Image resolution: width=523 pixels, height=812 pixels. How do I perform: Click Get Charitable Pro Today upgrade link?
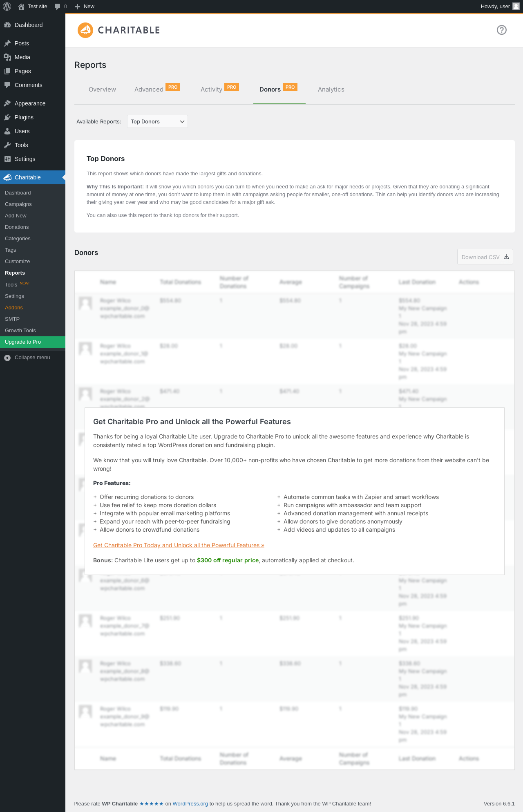click(x=179, y=545)
